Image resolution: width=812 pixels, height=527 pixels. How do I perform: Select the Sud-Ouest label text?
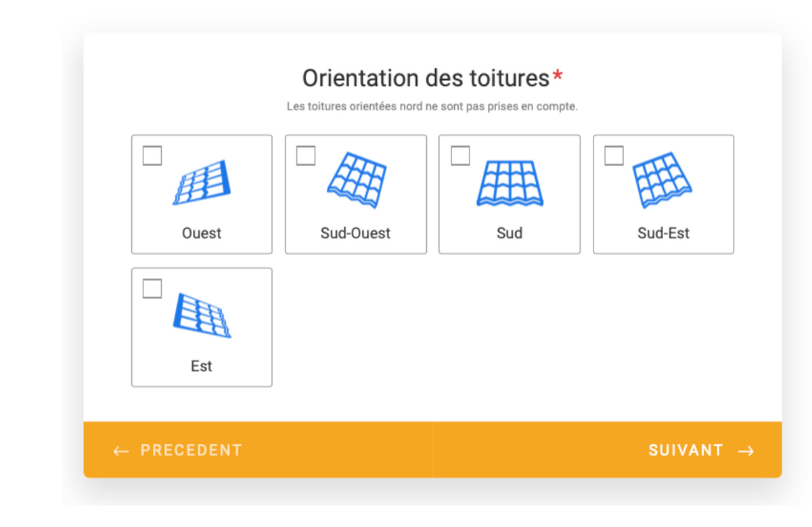click(356, 233)
